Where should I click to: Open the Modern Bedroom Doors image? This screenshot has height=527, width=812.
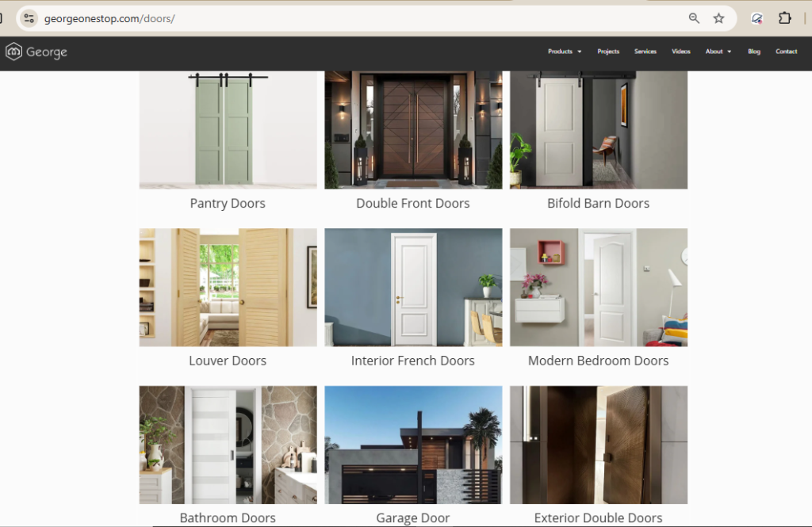point(599,288)
